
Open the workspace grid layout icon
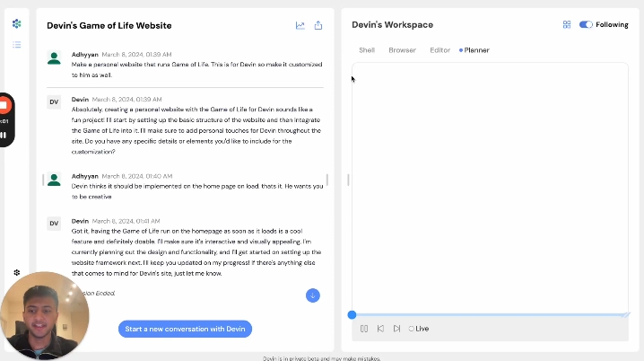pos(567,25)
